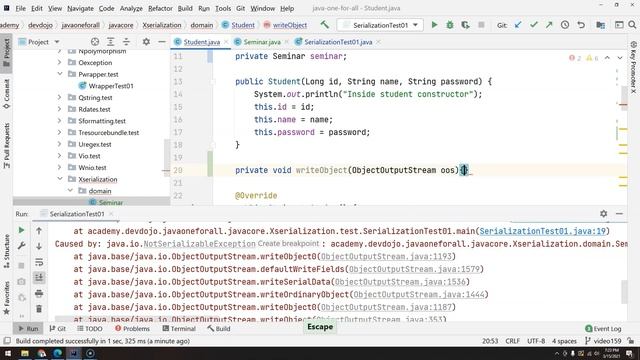Viewport: 640px width, 360px height.
Task: Locate opened file in Project tree
Action: (x=95, y=42)
